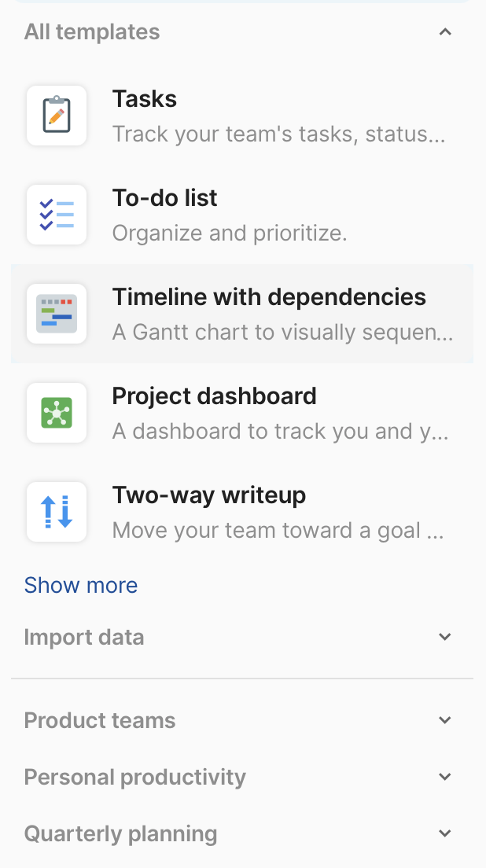The image size is (486, 868).
Task: Open Timeline with dependencies template
Action: tap(269, 297)
